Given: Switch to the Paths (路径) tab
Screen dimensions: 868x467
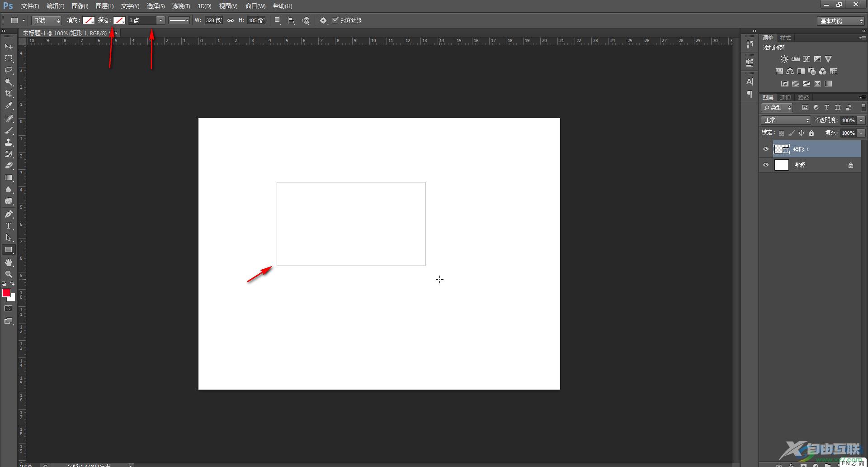Looking at the screenshot, I should [803, 97].
